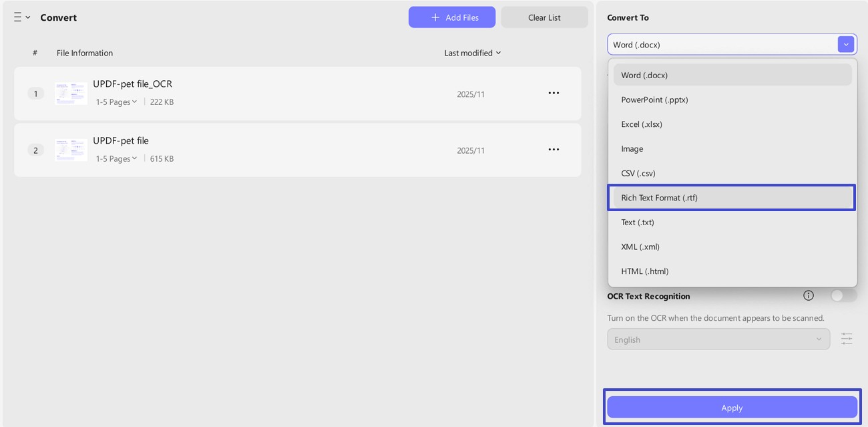
Task: Select Rich Text Format (.rtf)
Action: click(732, 198)
